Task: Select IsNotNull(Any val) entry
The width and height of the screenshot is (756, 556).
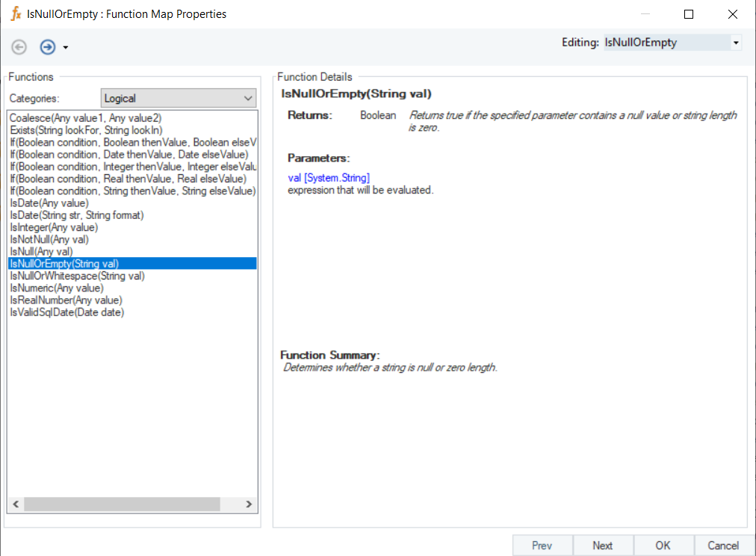Action: tap(49, 239)
